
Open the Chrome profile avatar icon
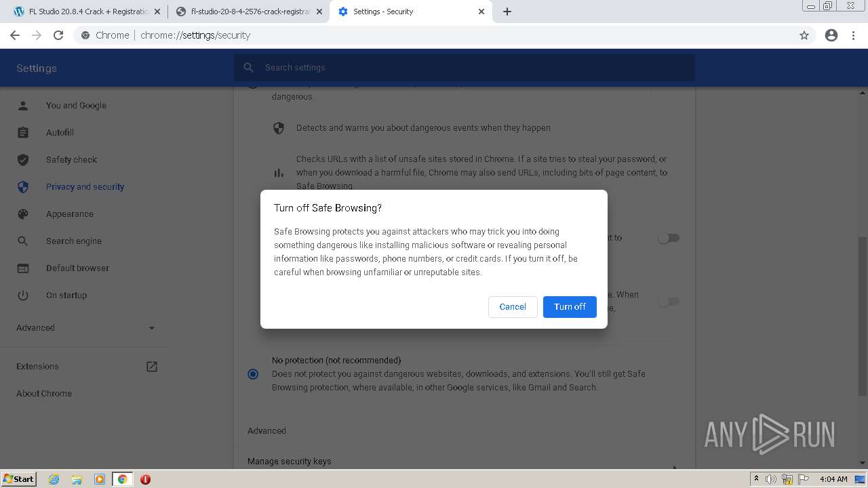coord(831,35)
